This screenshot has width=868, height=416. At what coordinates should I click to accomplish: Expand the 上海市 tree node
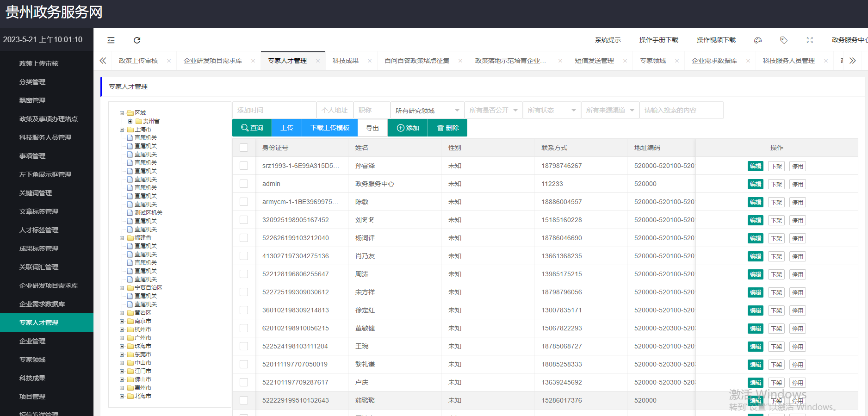(122, 130)
